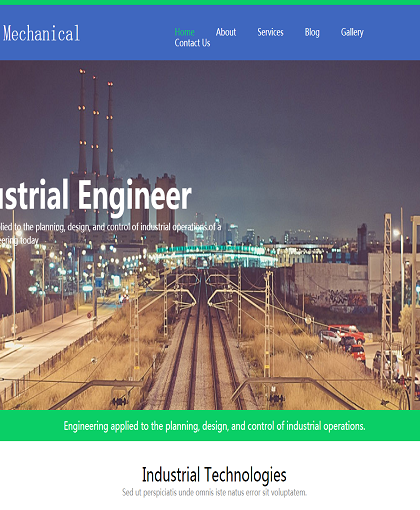This screenshot has height=510, width=420.
Task: Click the Mechanical site logo
Action: [41, 33]
